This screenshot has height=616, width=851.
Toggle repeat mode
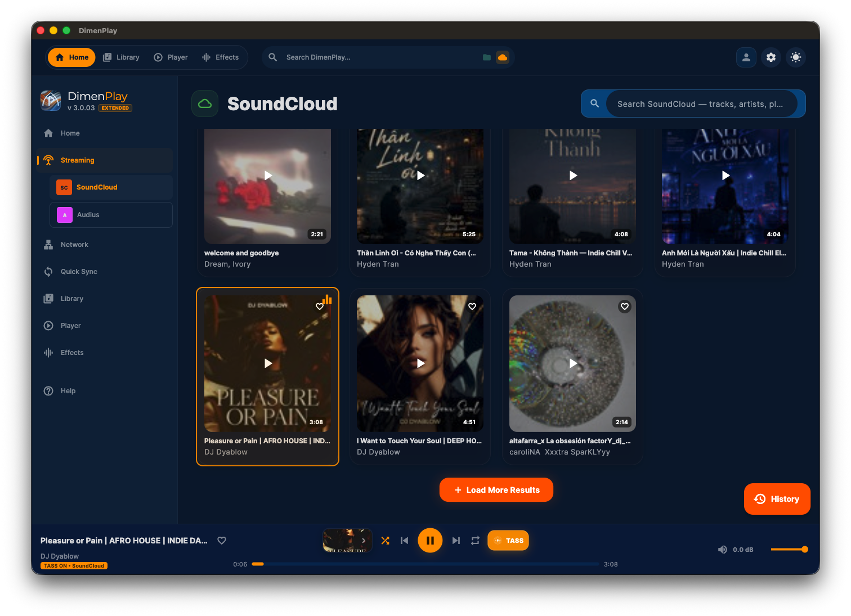click(476, 541)
